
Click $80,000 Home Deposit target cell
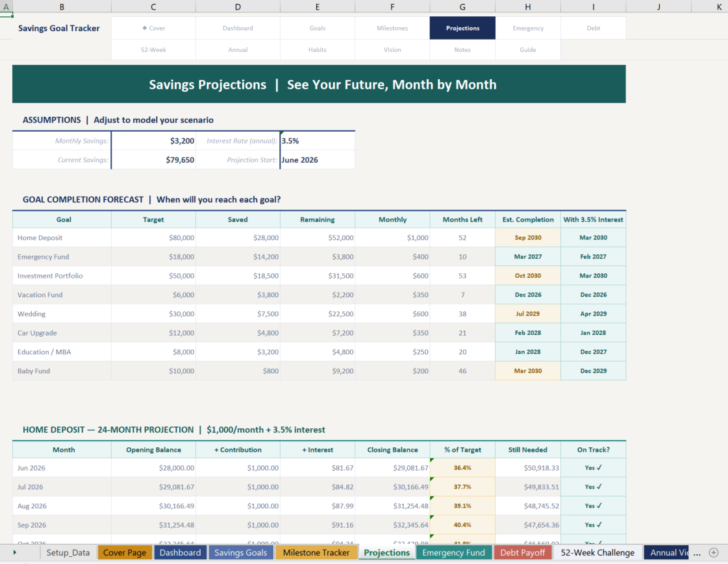coord(153,238)
